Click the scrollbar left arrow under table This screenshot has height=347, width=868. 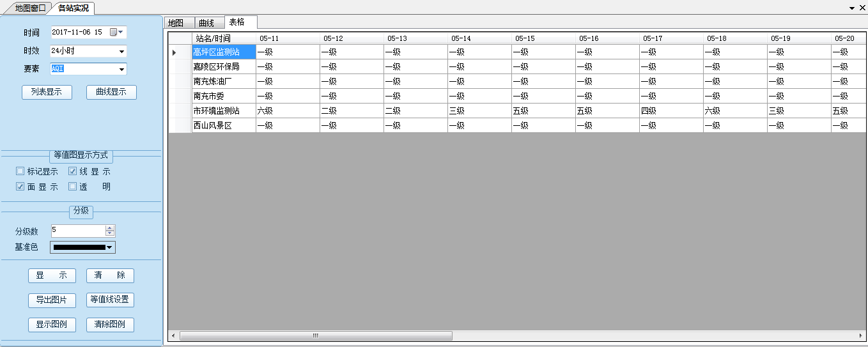coord(173,335)
